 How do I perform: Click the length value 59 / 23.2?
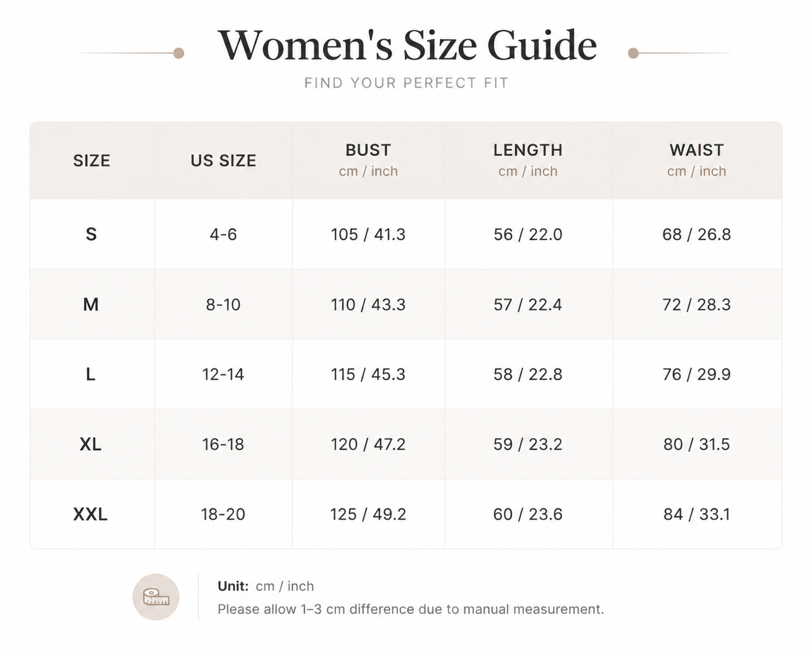click(528, 444)
